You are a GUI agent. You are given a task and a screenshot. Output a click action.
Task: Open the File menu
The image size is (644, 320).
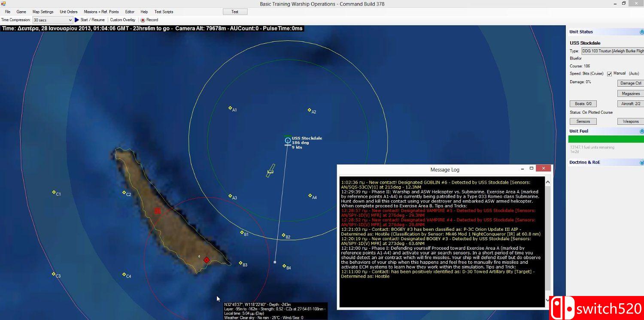[x=8, y=12]
